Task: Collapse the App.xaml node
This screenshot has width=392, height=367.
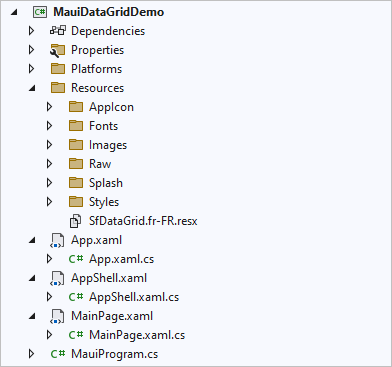Action: [x=32, y=240]
